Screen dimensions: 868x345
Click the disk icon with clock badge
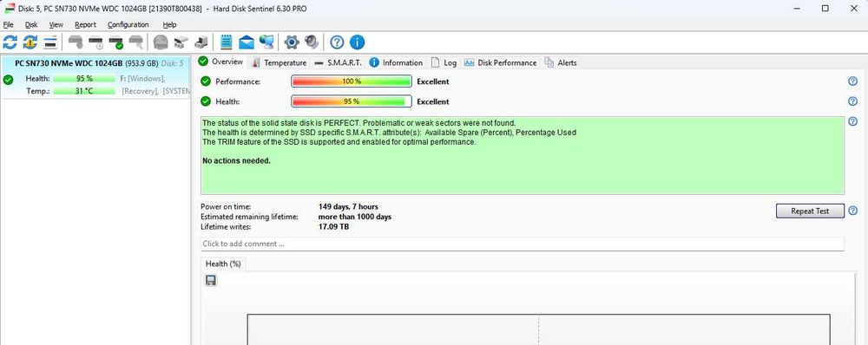[95, 42]
